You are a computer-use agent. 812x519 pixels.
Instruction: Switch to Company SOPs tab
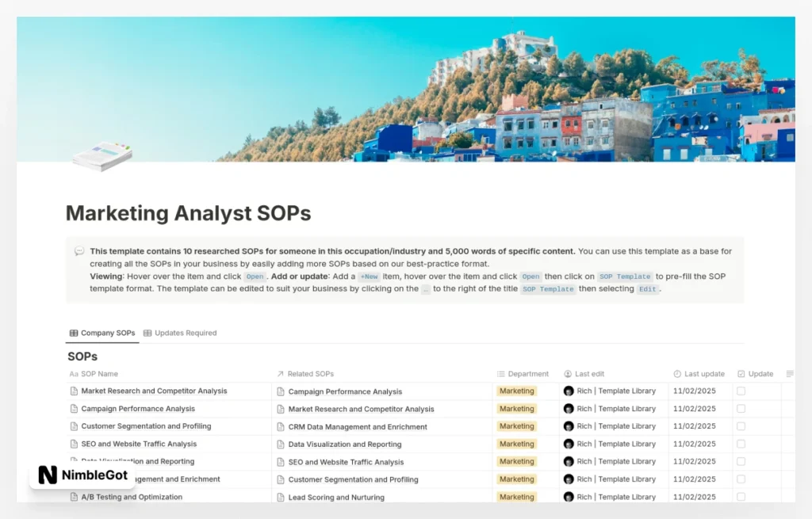pyautogui.click(x=102, y=334)
